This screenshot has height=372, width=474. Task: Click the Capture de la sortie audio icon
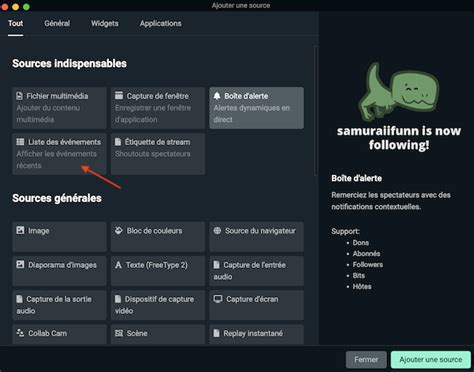(19, 299)
